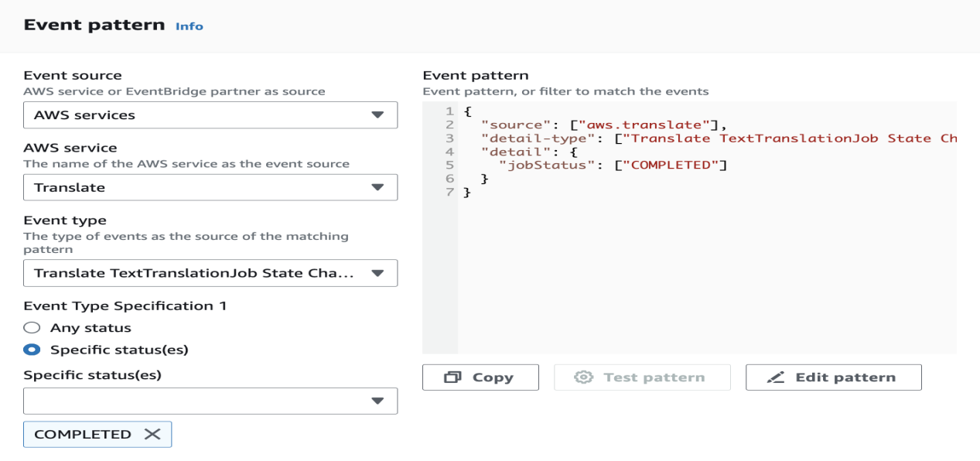Screen dimensions: 980x461
Task: Click the copy icon on Copy button
Action: 452,377
